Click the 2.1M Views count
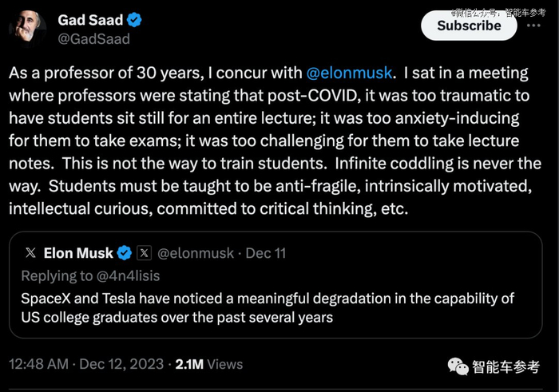This screenshot has height=392, width=559. 208,363
